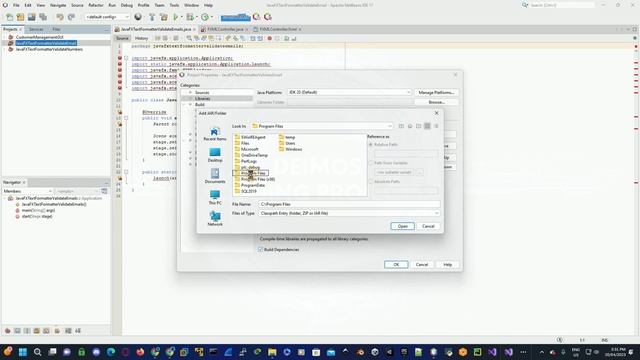
Task: Select the Relative Path radio button
Action: click(x=371, y=144)
